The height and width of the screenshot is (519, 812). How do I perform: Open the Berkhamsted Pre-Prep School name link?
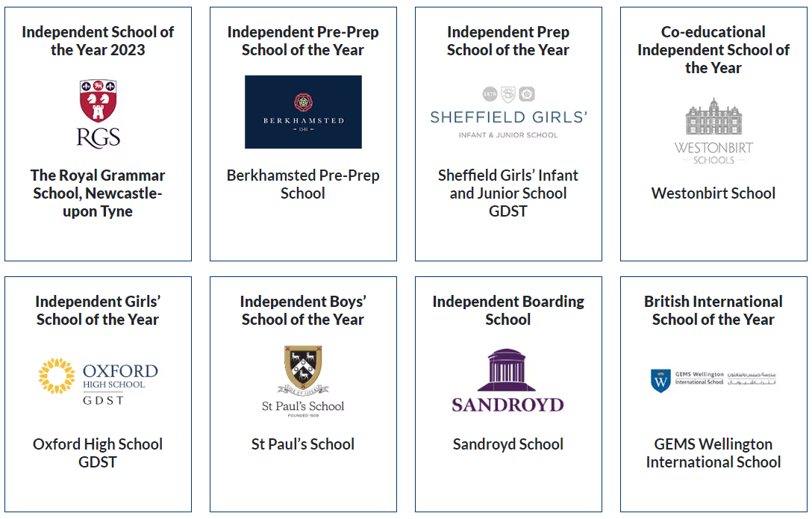pyautogui.click(x=303, y=184)
